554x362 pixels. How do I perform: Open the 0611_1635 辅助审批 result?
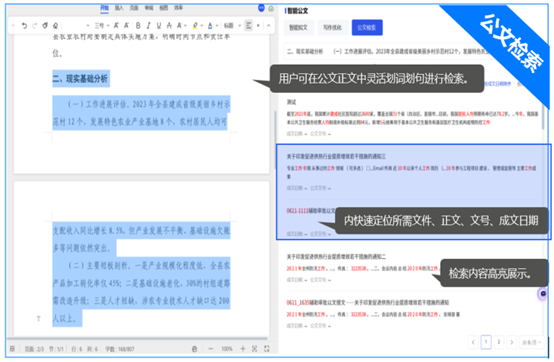pos(367,303)
